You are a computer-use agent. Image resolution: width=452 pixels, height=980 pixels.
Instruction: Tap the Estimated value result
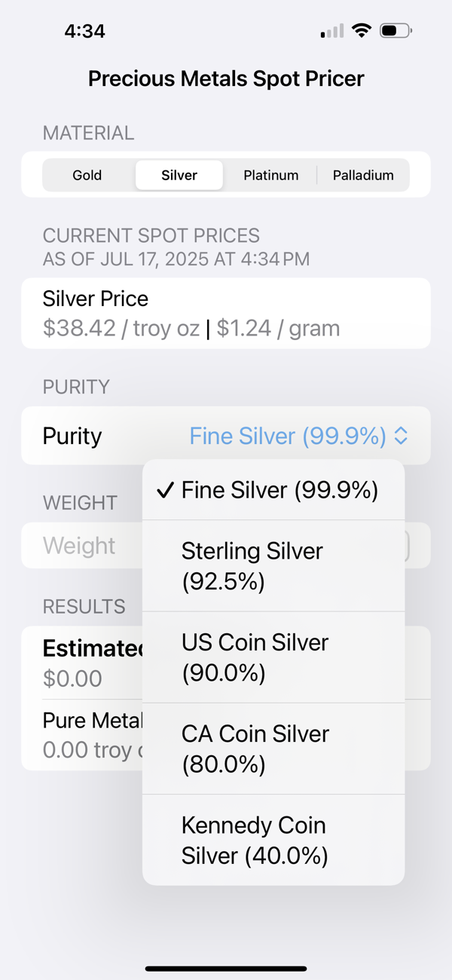pyautogui.click(x=83, y=662)
